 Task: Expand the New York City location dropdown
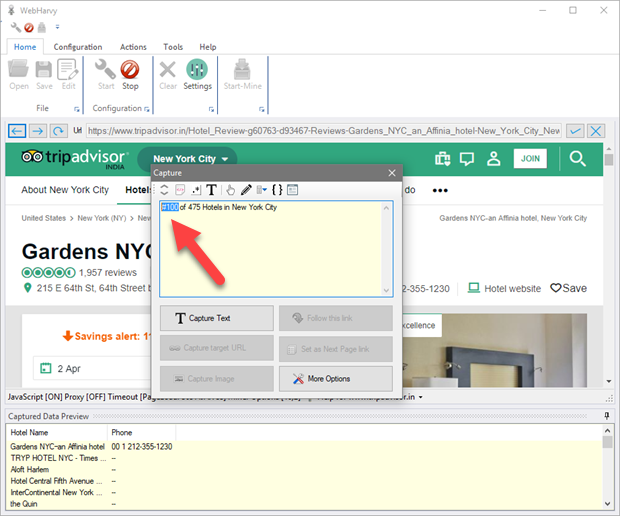(191, 159)
